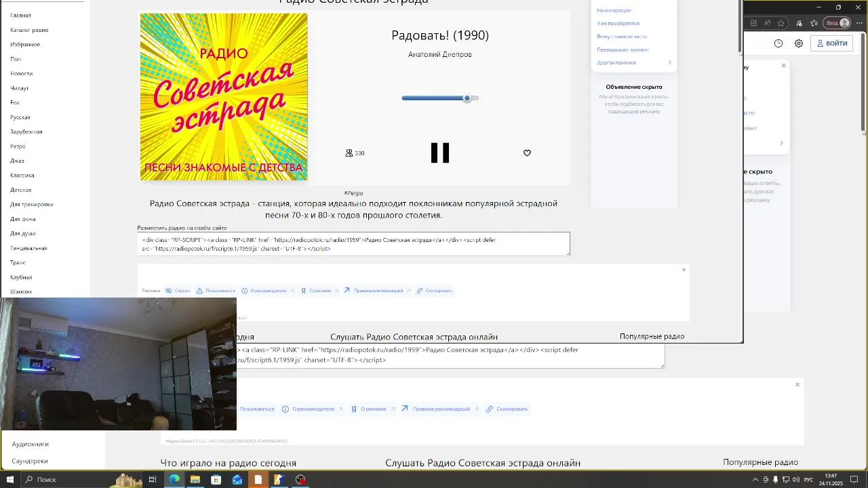
Task: Open File Explorer from the taskbar
Action: click(x=195, y=480)
